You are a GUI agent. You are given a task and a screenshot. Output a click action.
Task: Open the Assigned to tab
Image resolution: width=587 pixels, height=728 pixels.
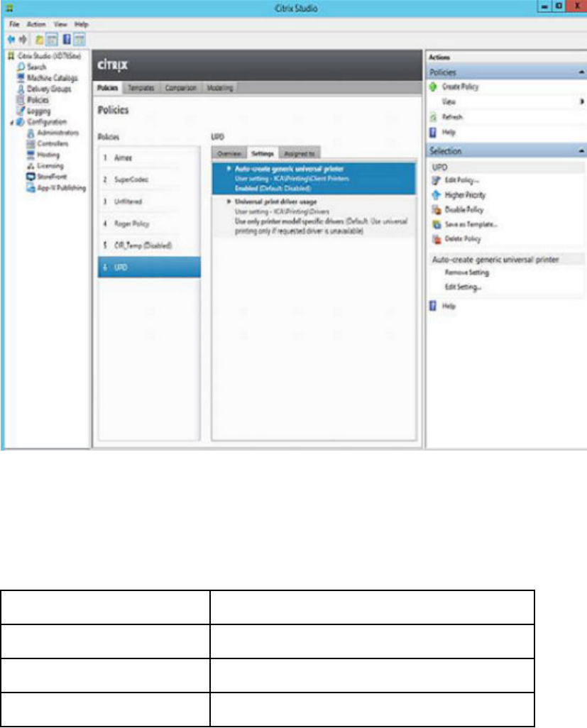[300, 153]
